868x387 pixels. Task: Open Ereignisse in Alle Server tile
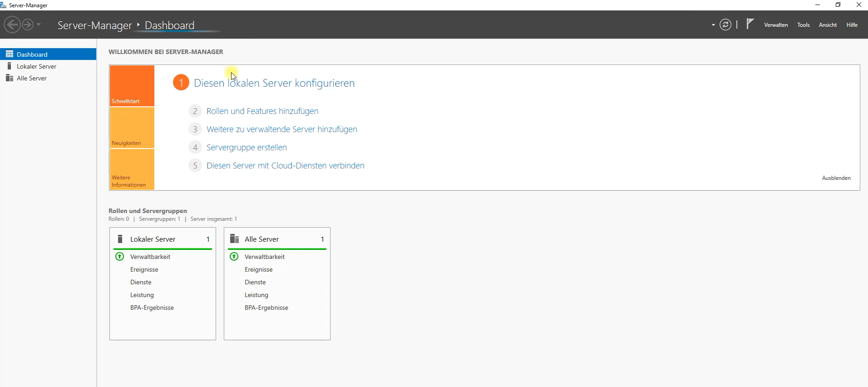[x=259, y=269]
